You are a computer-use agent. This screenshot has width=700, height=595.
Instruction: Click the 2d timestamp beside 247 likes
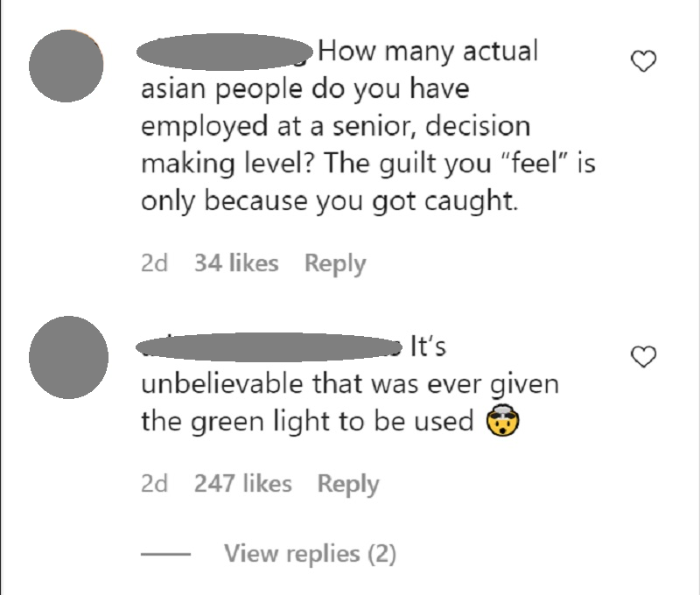pyautogui.click(x=155, y=483)
